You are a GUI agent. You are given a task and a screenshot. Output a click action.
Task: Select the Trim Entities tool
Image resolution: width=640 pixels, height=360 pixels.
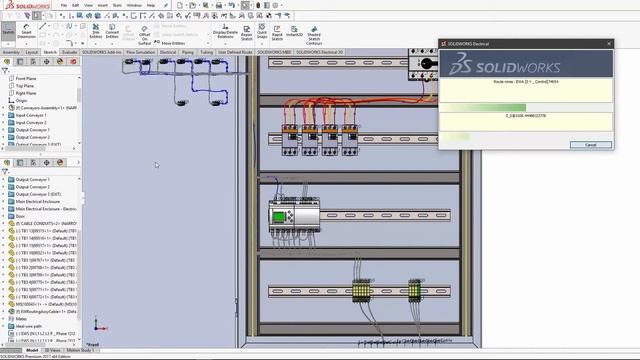pos(96,31)
